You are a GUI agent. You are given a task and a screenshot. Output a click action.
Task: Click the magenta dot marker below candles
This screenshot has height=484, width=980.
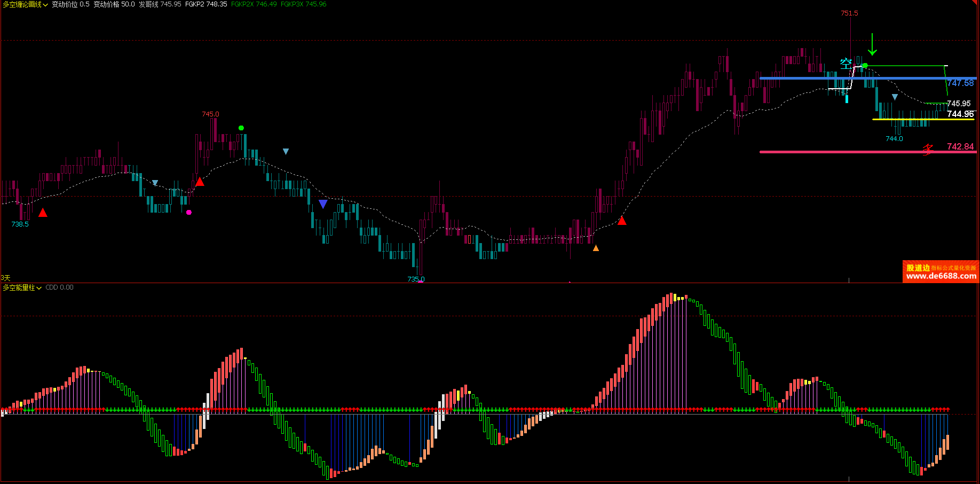coord(189,212)
